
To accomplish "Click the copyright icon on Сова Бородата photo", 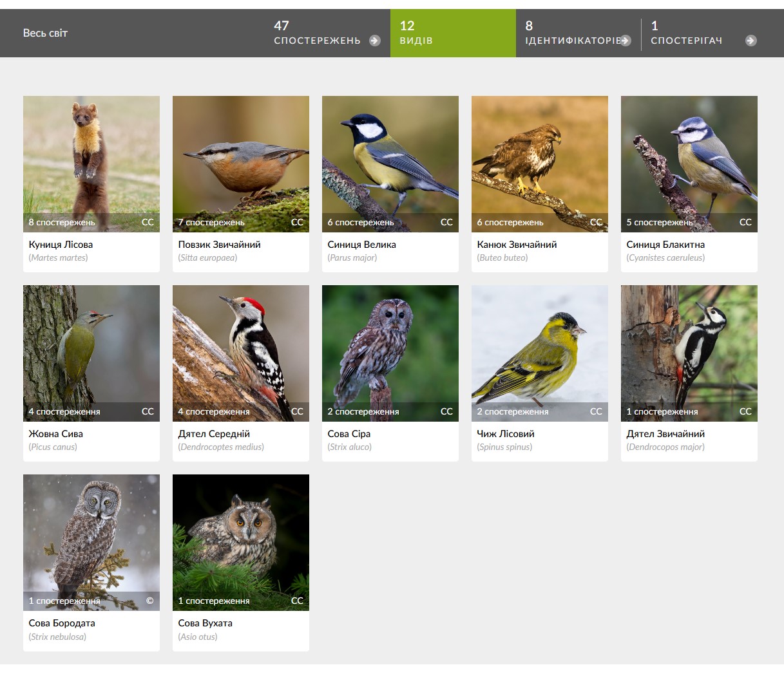I will coord(149,601).
